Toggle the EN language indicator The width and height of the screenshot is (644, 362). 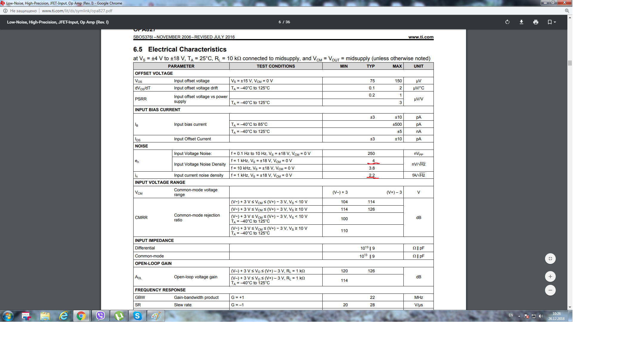point(511,315)
